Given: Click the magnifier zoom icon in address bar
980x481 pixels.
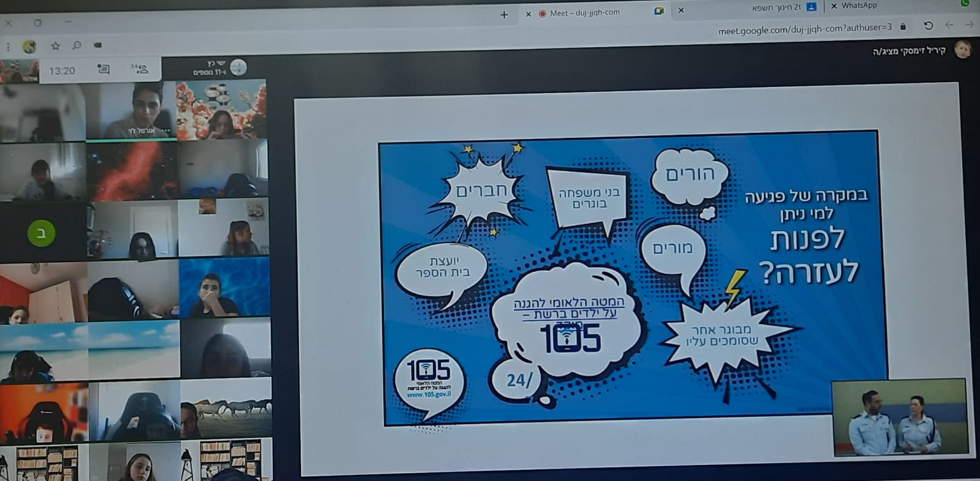Looking at the screenshot, I should 77,45.
